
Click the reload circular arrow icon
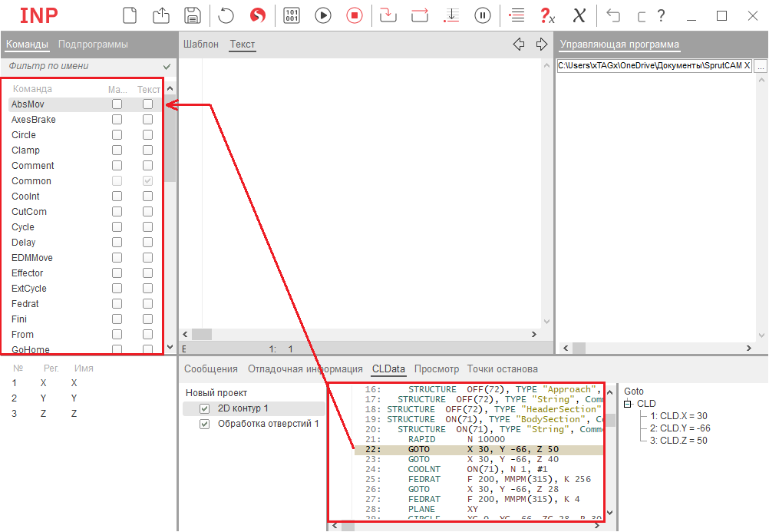coord(226,15)
